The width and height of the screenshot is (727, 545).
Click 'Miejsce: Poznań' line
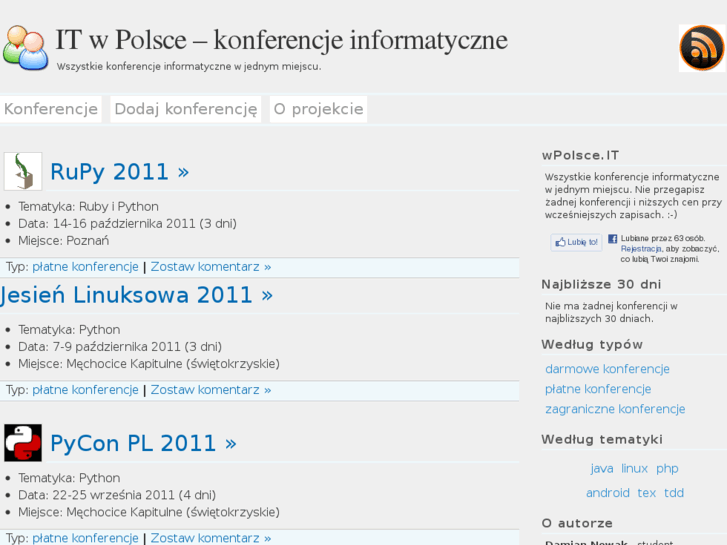64,241
